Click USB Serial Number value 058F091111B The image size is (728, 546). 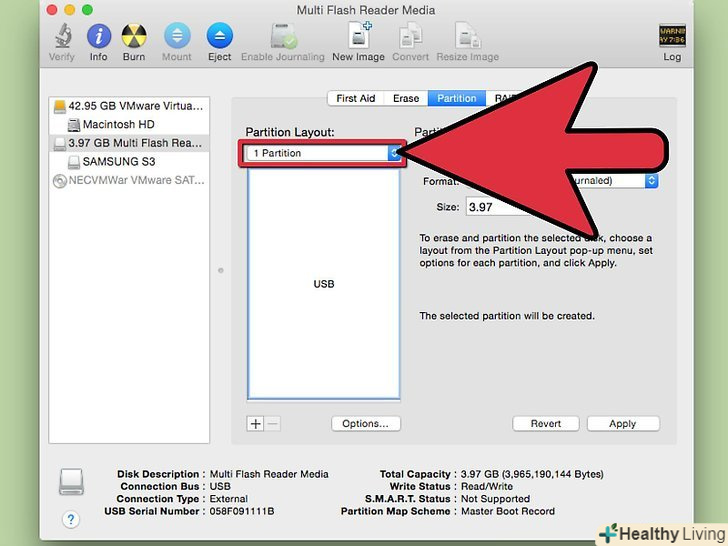click(x=242, y=511)
